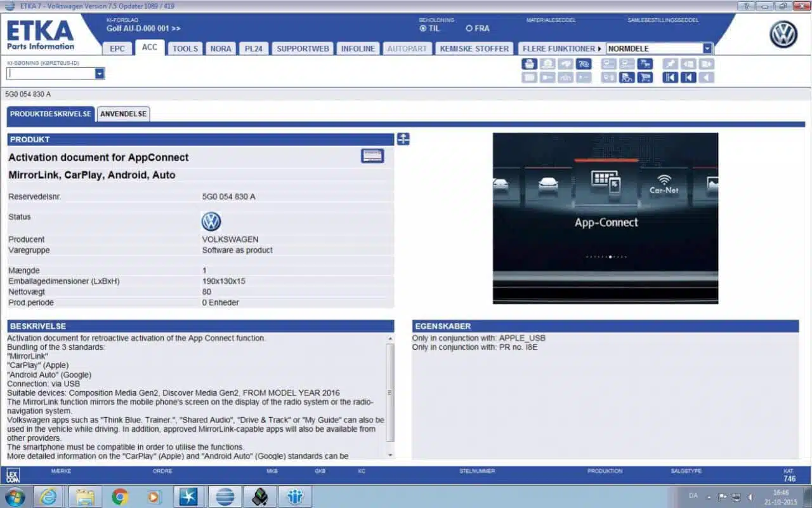This screenshot has width=812, height=508.
Task: Click the green-black device taskbar icon
Action: click(x=259, y=497)
